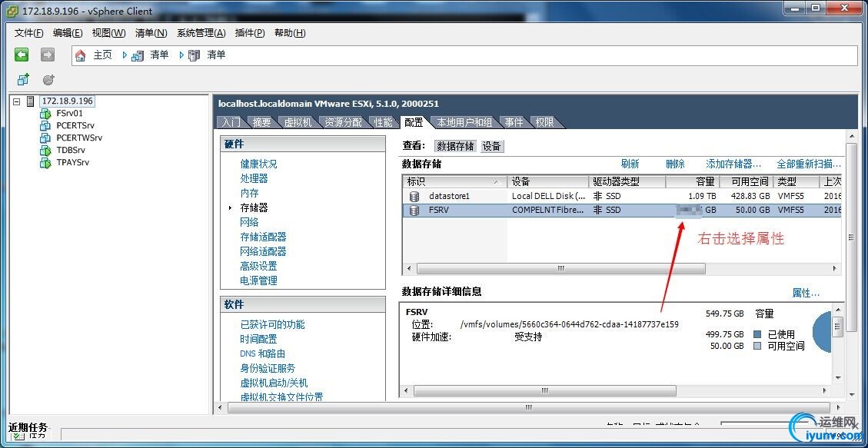Select the 设备 view button

pos(491,146)
